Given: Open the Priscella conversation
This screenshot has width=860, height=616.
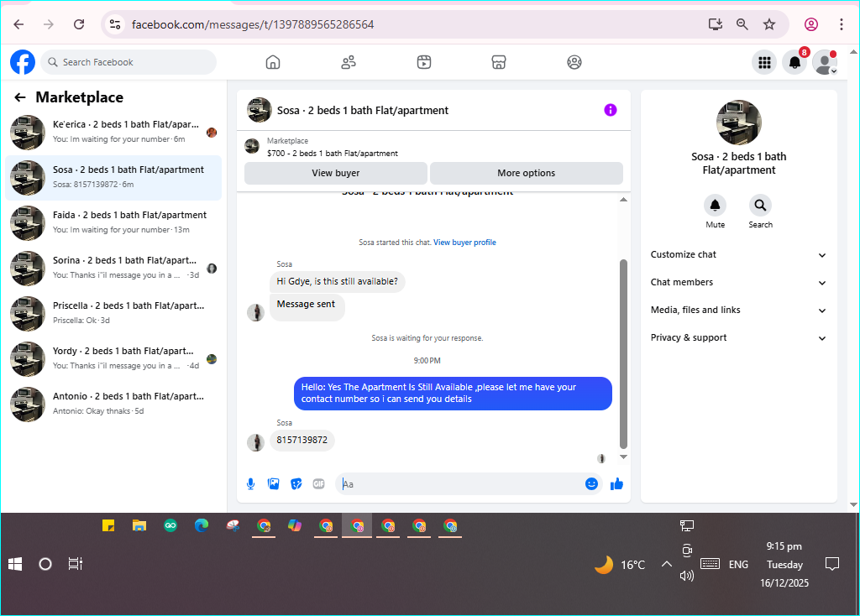Looking at the screenshot, I should (x=113, y=314).
